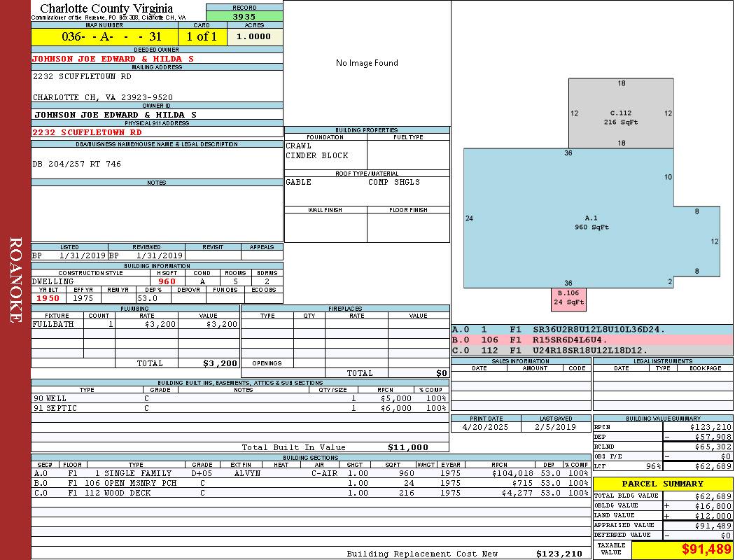Click APPRAISED VALUE $91,489 in black
The width and height of the screenshot is (735, 560).
713,526
